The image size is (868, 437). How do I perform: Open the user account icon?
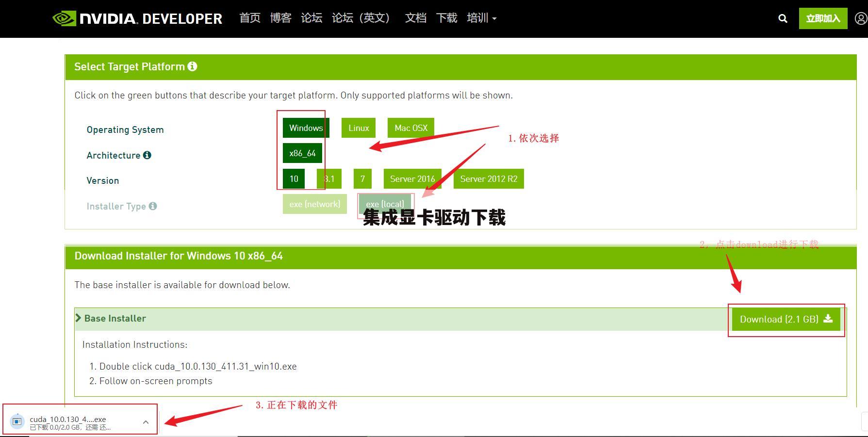(x=861, y=18)
